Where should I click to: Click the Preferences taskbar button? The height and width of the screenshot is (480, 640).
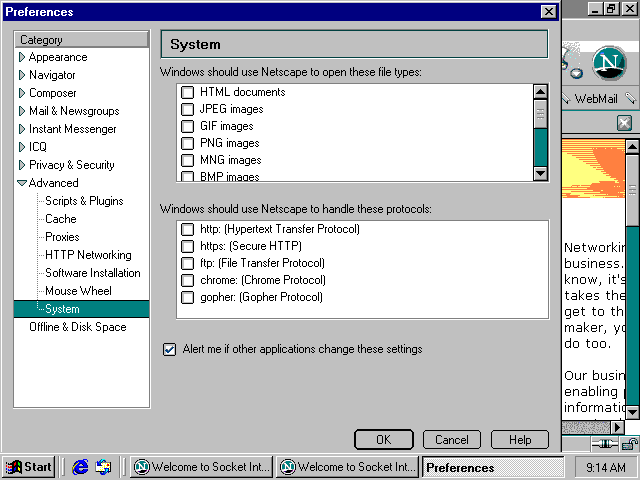point(493,467)
